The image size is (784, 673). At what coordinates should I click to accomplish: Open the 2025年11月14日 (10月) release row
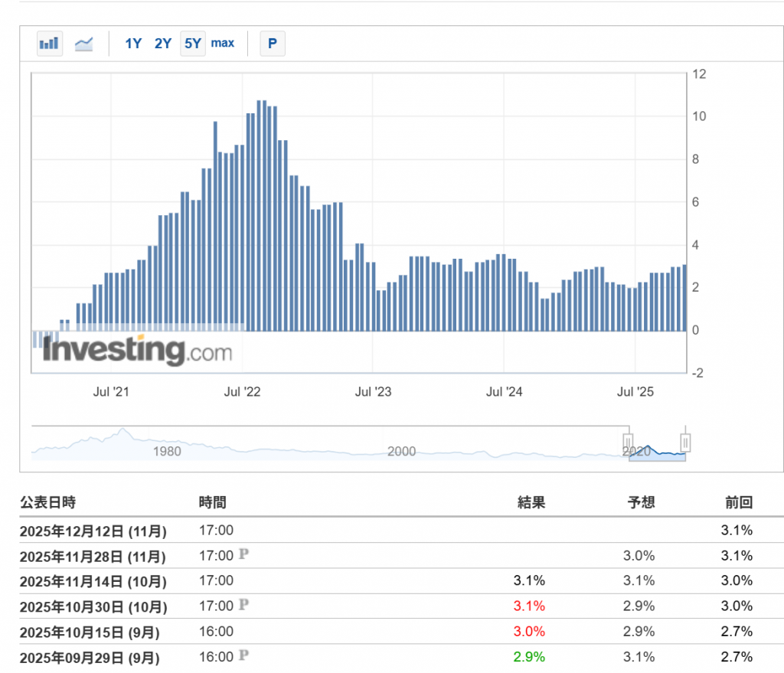pos(93,580)
